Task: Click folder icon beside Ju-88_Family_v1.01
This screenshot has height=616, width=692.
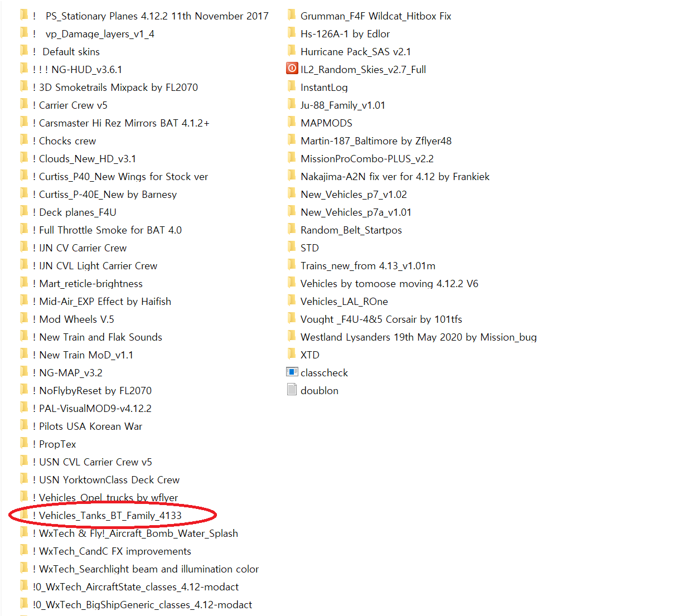Action: tap(292, 104)
